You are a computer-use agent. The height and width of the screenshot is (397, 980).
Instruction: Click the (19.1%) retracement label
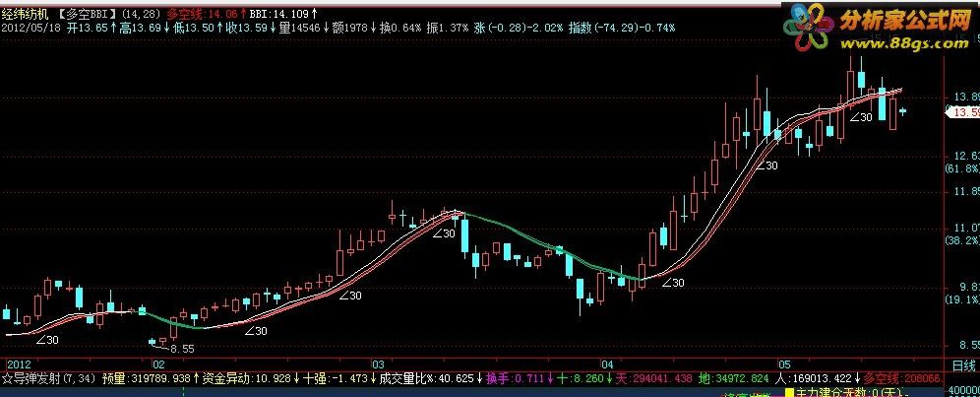click(x=963, y=299)
